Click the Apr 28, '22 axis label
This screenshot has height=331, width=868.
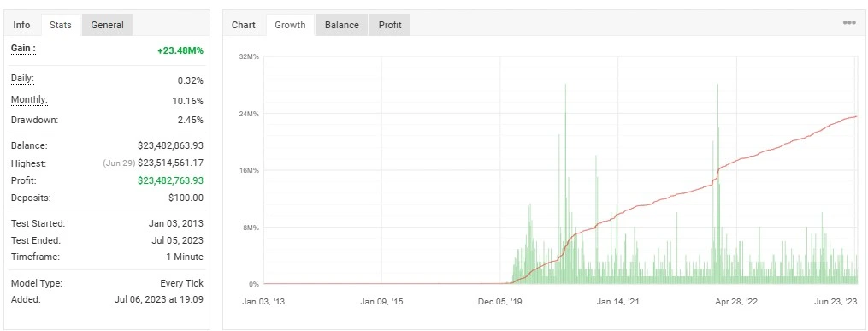click(736, 302)
